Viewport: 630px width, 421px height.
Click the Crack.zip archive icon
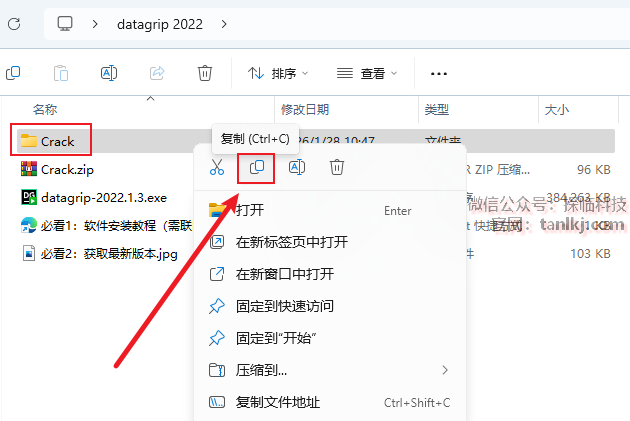(29, 169)
